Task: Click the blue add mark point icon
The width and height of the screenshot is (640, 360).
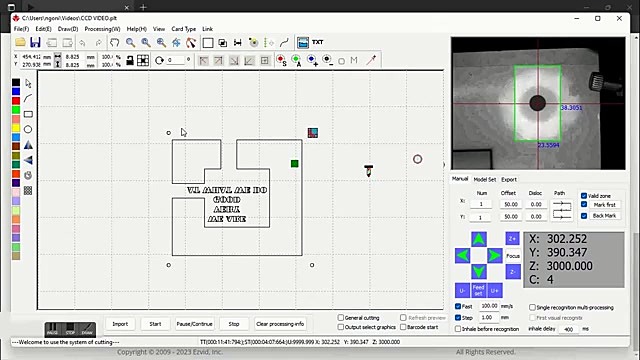Action: pyautogui.click(x=312, y=60)
